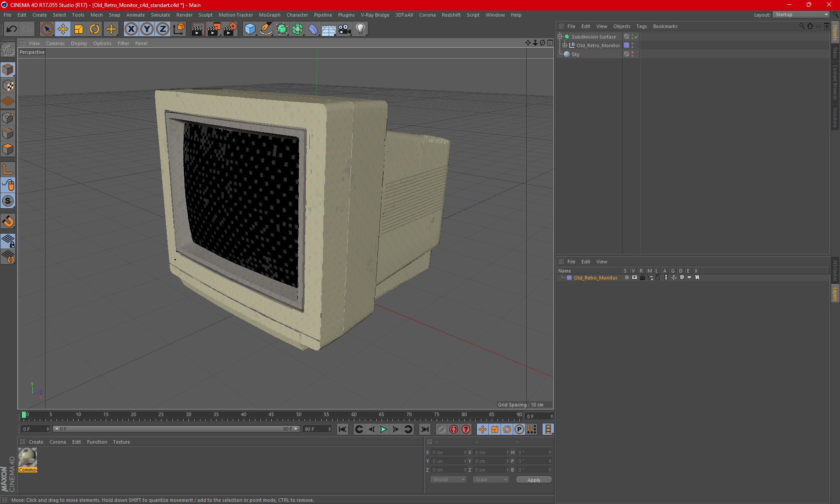The image size is (840, 504).
Task: Open the Objects menu in Object Manager
Action: pos(621,26)
